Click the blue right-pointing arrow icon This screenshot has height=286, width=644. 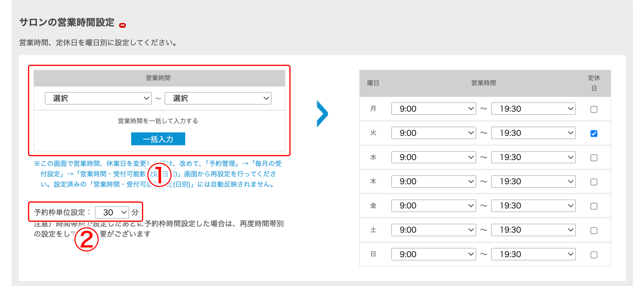[322, 114]
